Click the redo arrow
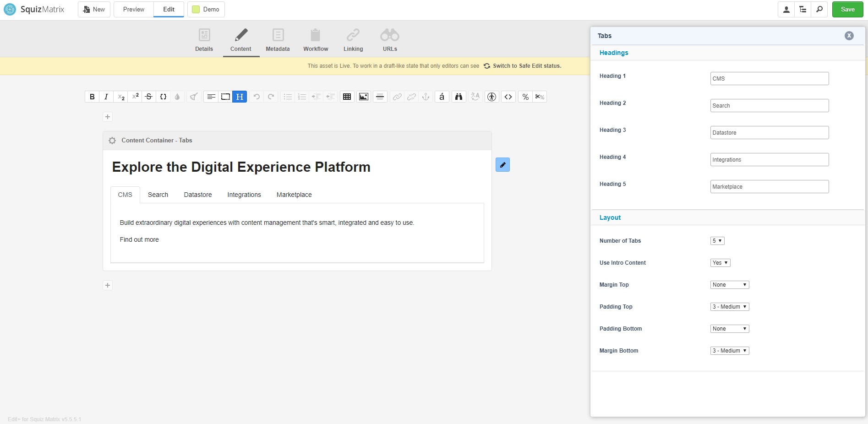868x424 pixels. tap(271, 97)
